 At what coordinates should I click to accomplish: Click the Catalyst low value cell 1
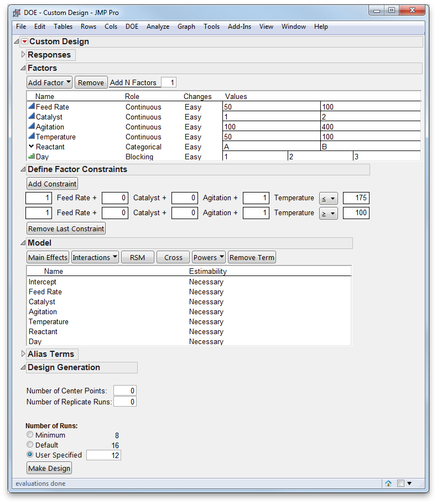point(272,116)
